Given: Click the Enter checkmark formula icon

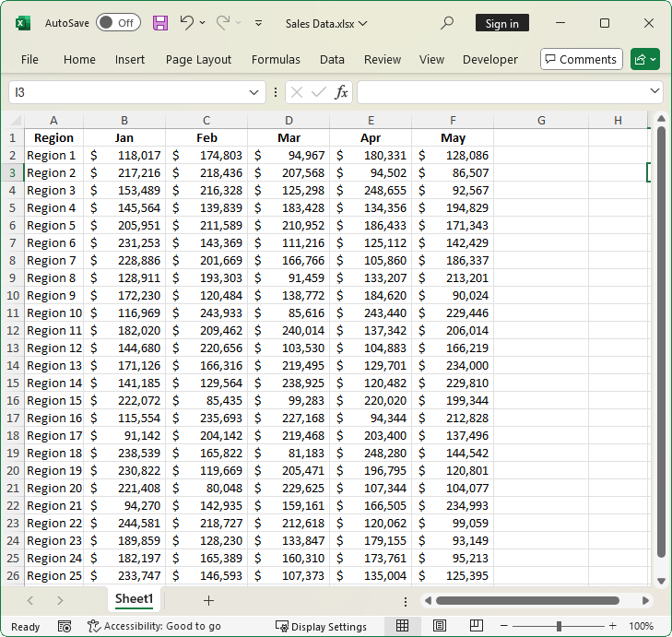Looking at the screenshot, I should pos(318,92).
